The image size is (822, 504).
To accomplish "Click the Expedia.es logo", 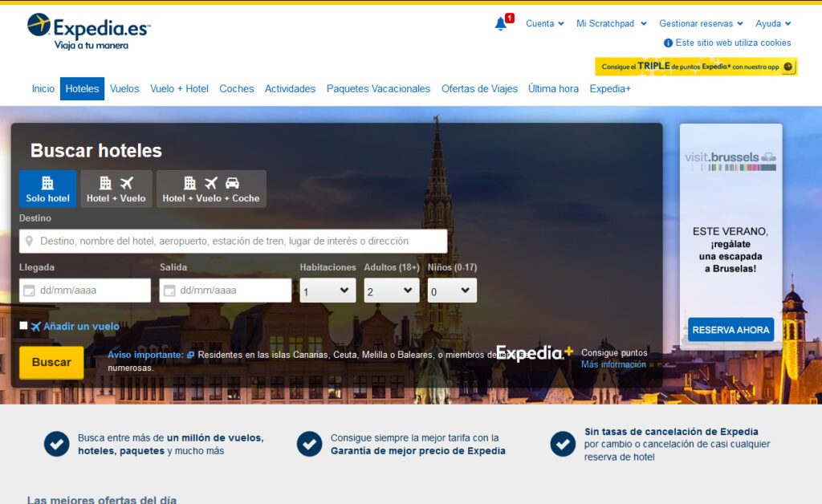I will [88, 31].
